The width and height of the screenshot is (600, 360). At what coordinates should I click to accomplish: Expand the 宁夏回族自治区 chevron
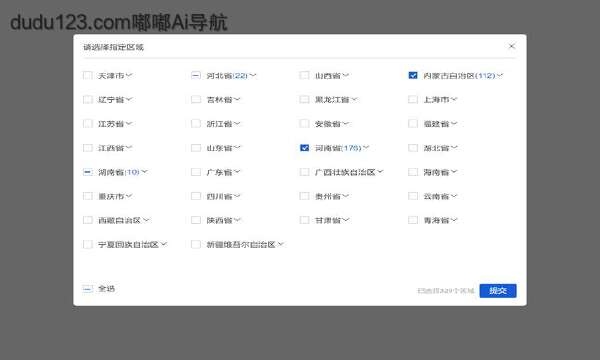pyautogui.click(x=163, y=244)
